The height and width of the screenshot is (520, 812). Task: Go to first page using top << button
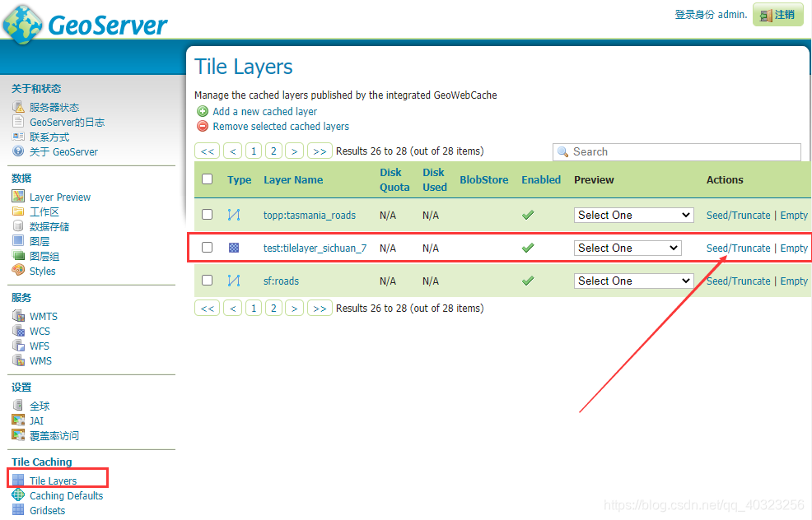pos(208,151)
